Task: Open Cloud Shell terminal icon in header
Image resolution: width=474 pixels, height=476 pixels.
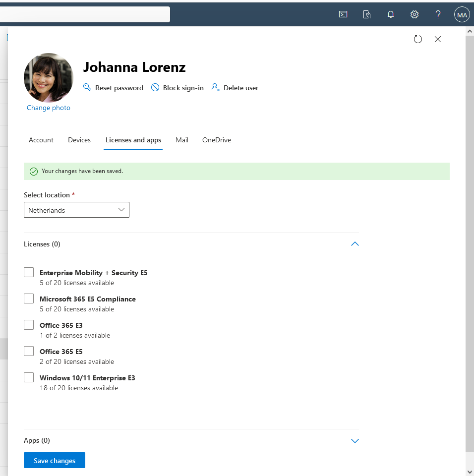Action: coord(343,14)
